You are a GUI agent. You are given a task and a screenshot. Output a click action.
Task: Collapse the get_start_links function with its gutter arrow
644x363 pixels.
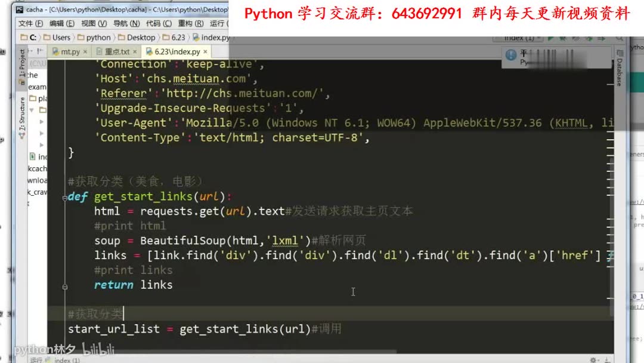click(x=64, y=196)
